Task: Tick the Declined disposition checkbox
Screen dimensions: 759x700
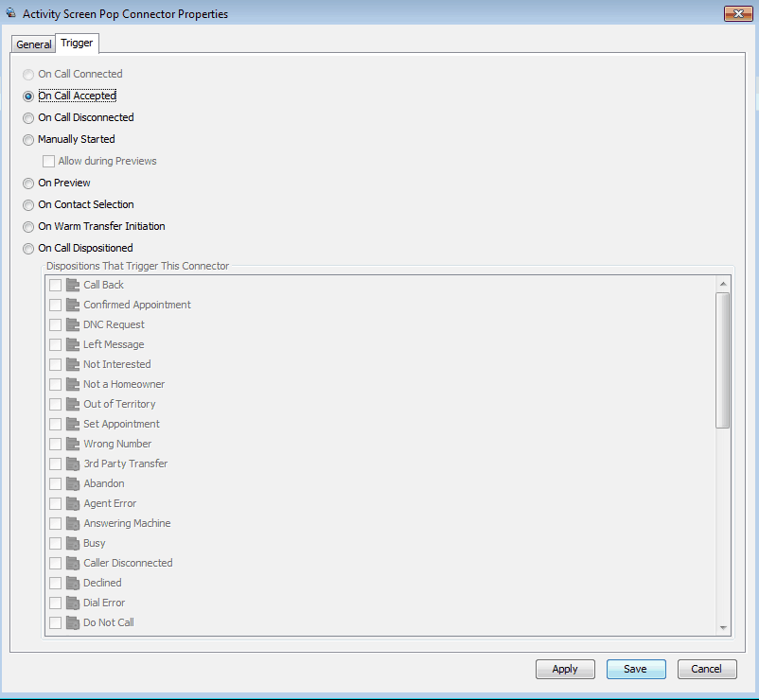Action: click(x=55, y=583)
